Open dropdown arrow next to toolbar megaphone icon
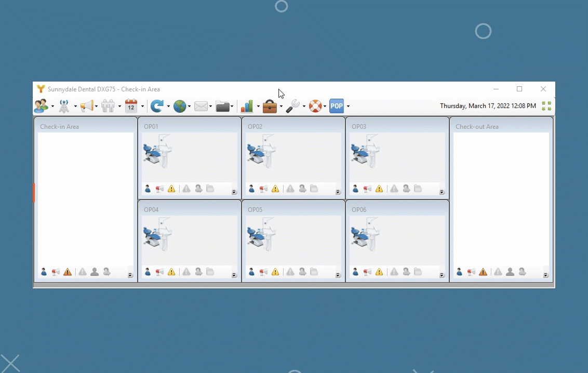Viewport: 588px width, 373px height. pos(97,106)
